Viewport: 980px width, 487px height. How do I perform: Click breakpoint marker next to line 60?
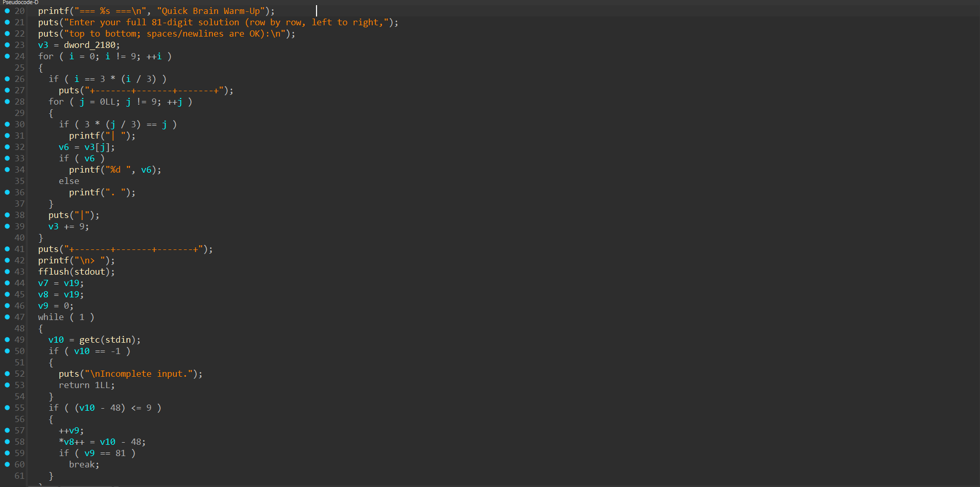[7, 464]
